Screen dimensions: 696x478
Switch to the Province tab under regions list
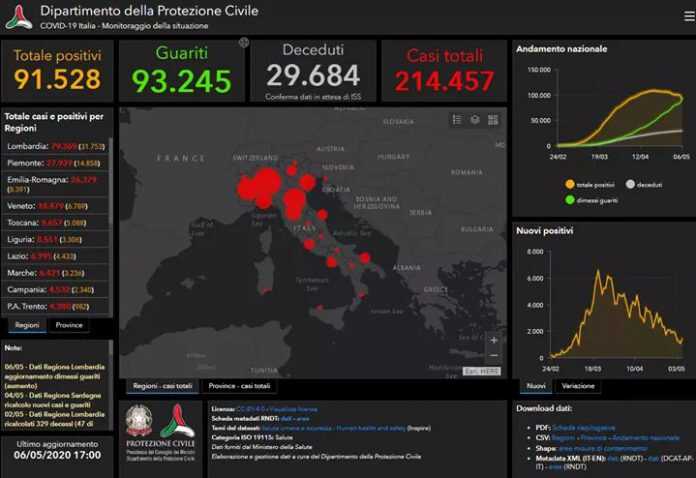69,325
